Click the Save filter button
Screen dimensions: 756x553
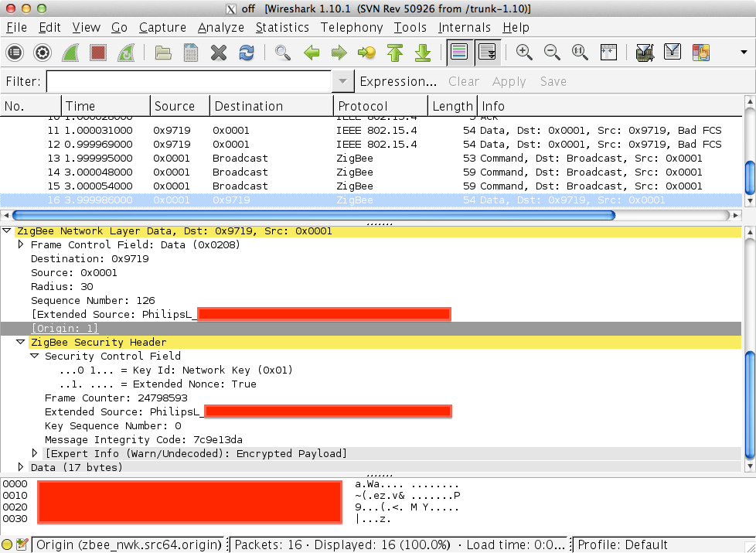coord(553,81)
